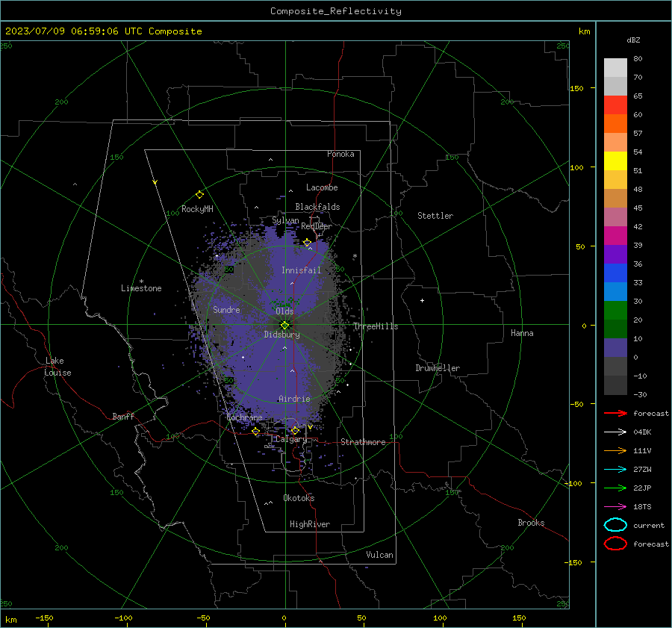Screen dimensions: 672x628
Task: Click the -150 km tick label on bottom axis
Action: click(x=44, y=618)
